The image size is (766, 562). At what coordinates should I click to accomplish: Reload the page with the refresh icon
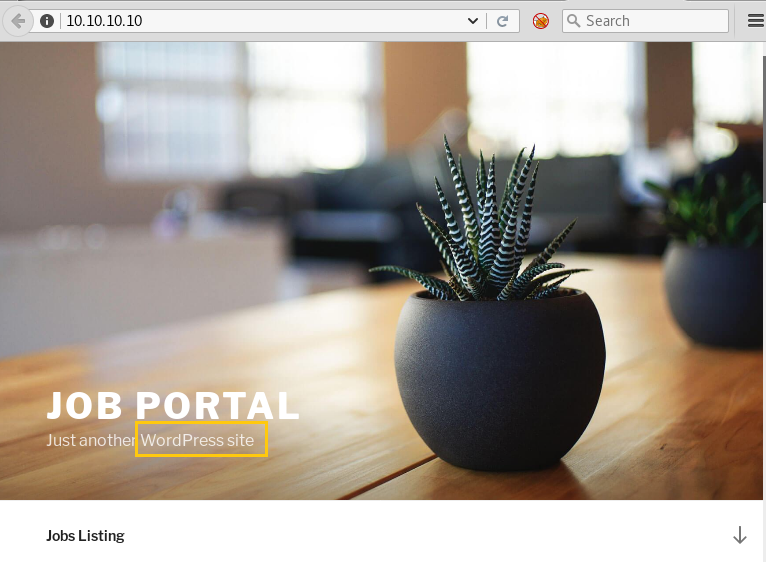[502, 21]
